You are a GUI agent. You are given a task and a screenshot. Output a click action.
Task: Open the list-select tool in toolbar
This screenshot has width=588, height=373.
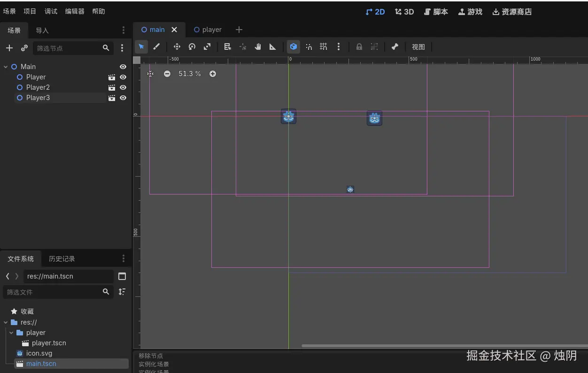pos(228,47)
